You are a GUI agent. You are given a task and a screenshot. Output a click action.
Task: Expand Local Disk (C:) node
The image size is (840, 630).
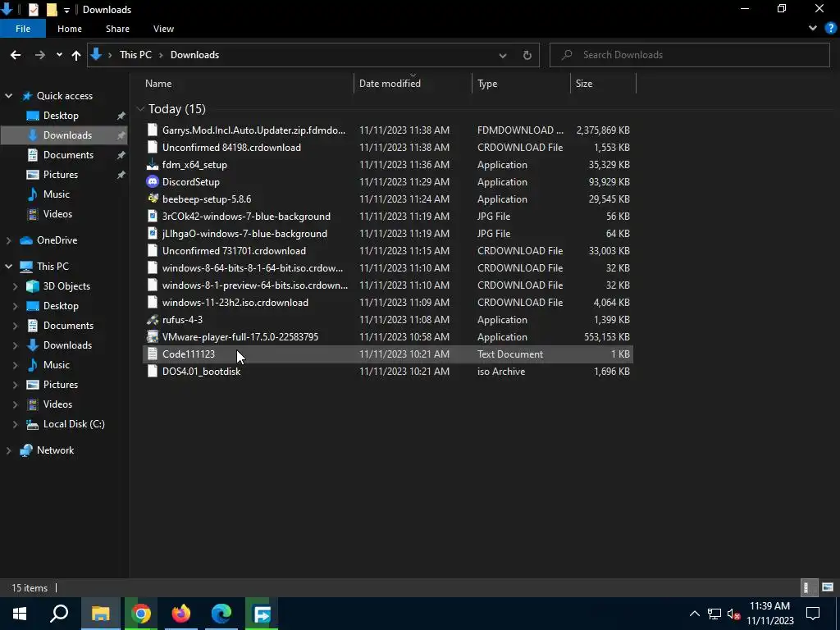16,424
